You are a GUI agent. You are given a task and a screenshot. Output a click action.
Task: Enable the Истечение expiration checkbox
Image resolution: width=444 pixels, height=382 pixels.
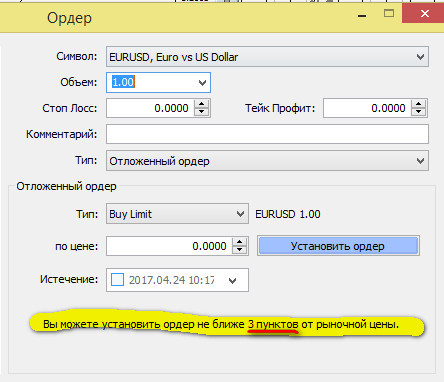pyautogui.click(x=117, y=280)
